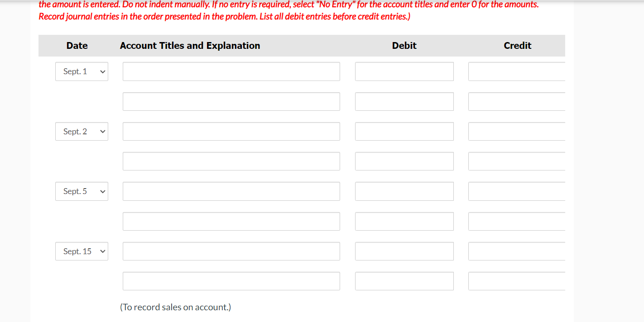Click the second account title field for Sept. 1
The height and width of the screenshot is (322, 644).
(231, 101)
